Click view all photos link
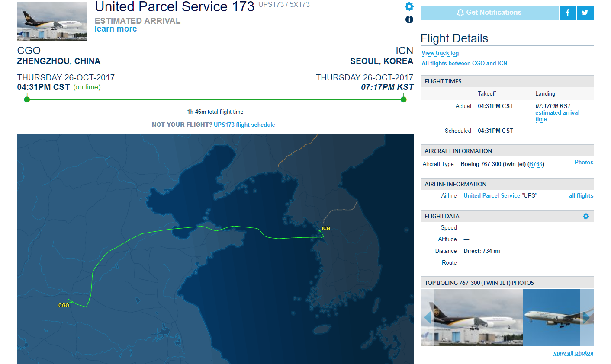 pos(573,353)
